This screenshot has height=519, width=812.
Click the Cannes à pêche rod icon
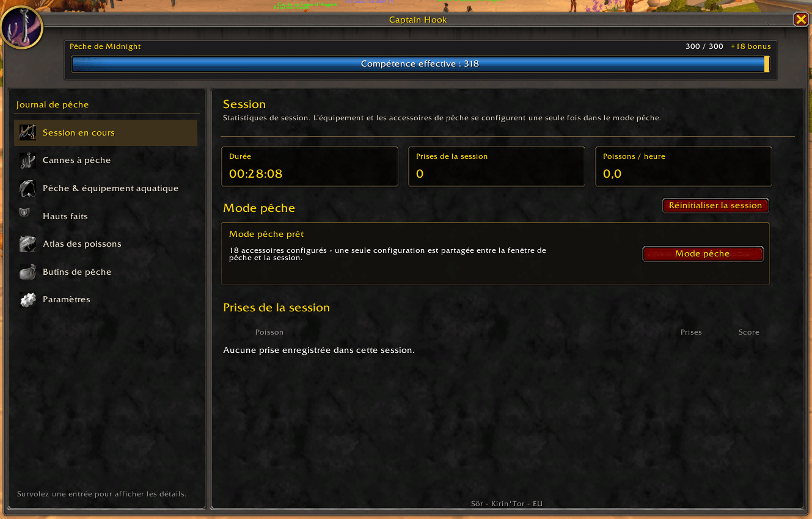pos(27,161)
